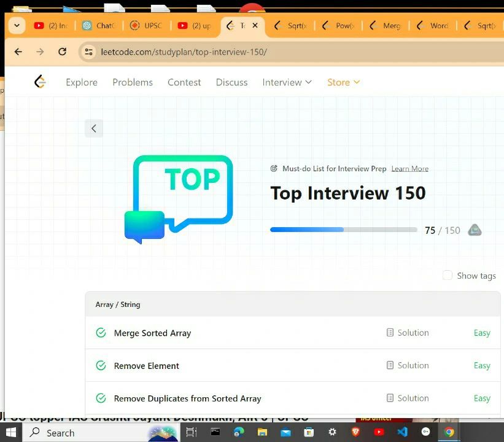Open Mail app from taskbar

[x=285, y=432]
